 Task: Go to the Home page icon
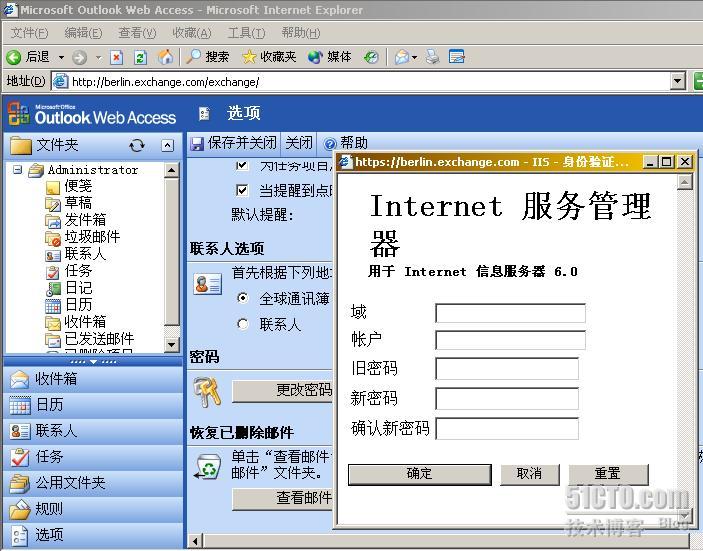pos(165,56)
